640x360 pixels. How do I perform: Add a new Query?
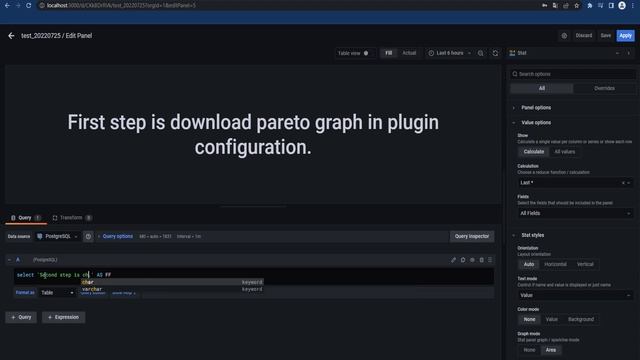coord(21,318)
